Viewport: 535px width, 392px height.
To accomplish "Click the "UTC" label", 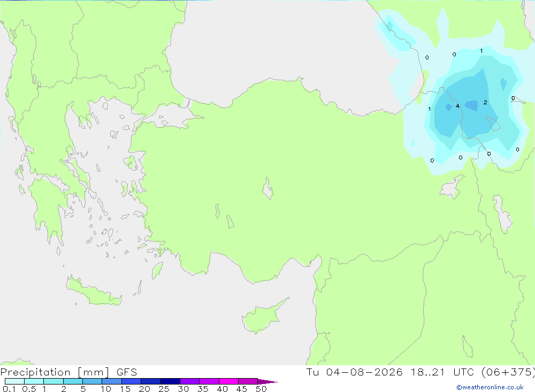I will pyautogui.click(x=464, y=372).
